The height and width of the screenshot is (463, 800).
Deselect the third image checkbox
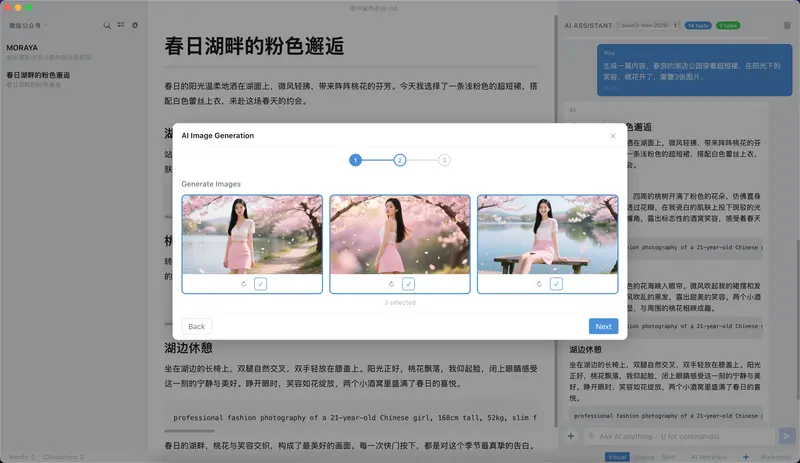click(x=556, y=284)
